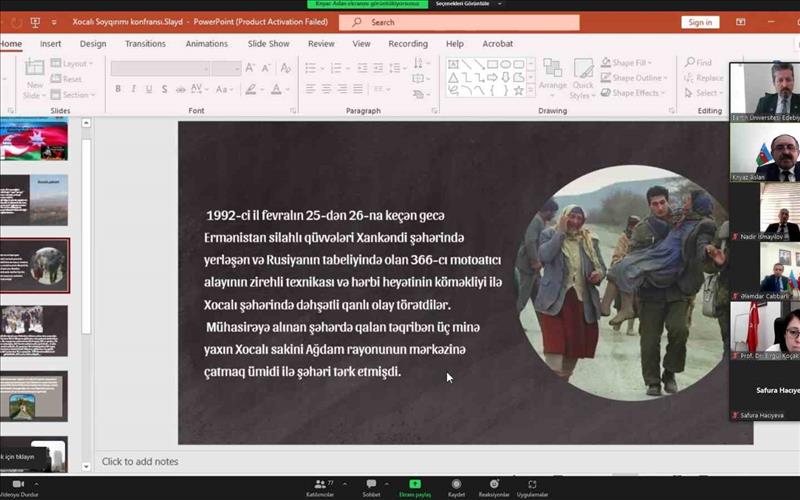Click the green Ekran paylaş icon

(414, 486)
